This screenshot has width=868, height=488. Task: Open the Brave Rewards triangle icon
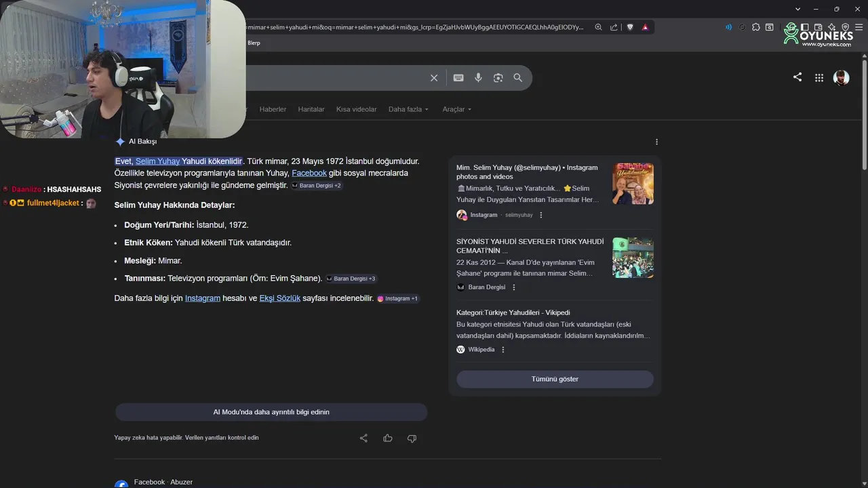(x=645, y=27)
